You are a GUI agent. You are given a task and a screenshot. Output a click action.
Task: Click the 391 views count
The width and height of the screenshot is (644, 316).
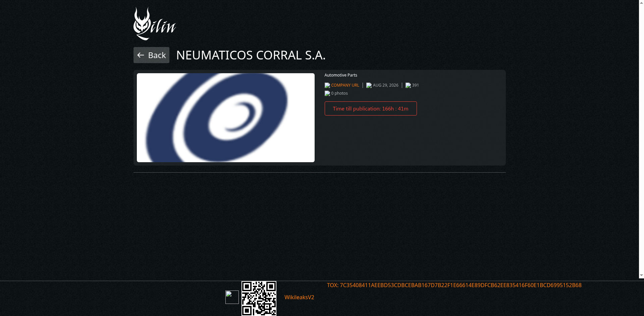[416, 85]
